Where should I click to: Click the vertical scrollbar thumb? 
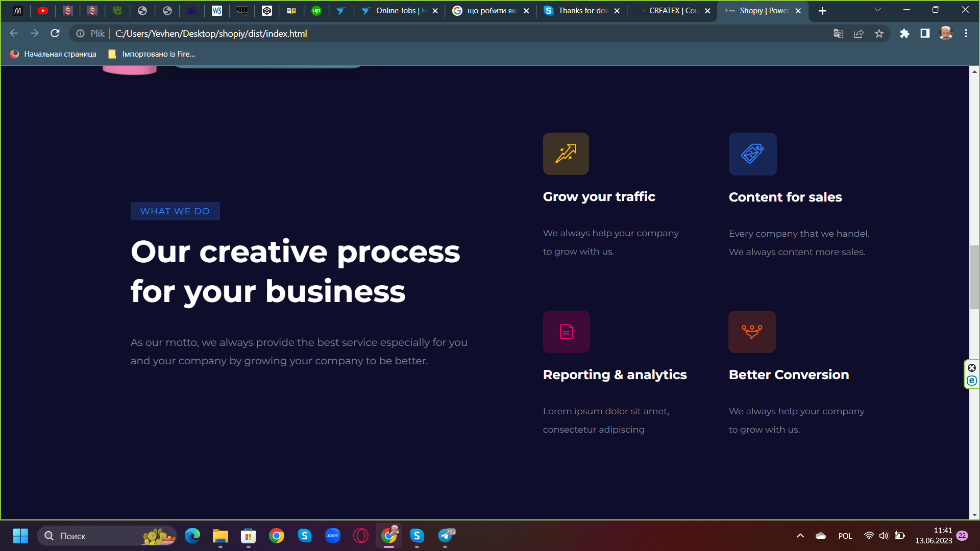click(x=974, y=277)
